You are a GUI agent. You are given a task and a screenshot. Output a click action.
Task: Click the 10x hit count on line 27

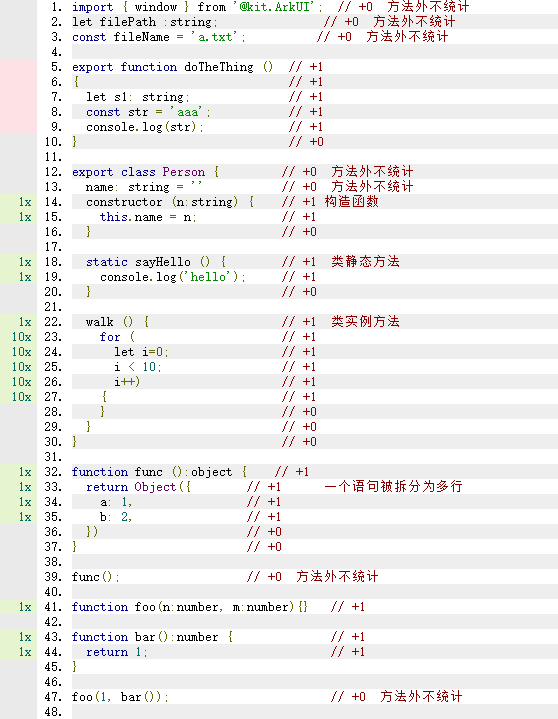22,397
